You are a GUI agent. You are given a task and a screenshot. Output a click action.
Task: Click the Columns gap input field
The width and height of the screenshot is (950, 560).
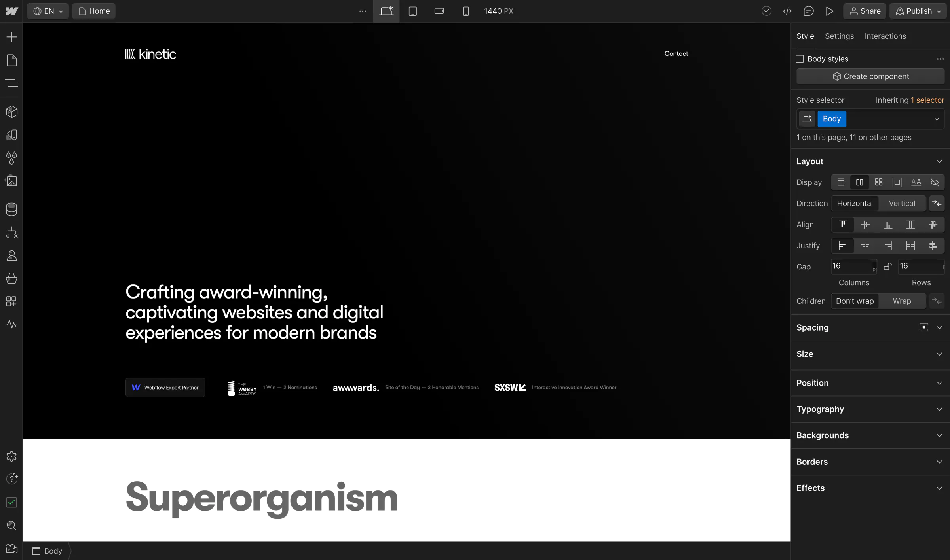point(851,266)
